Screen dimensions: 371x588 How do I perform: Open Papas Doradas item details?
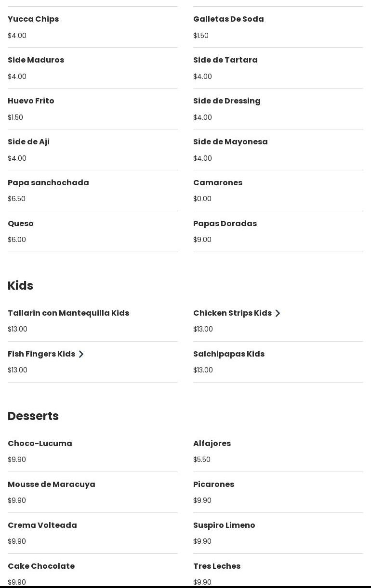(x=225, y=224)
